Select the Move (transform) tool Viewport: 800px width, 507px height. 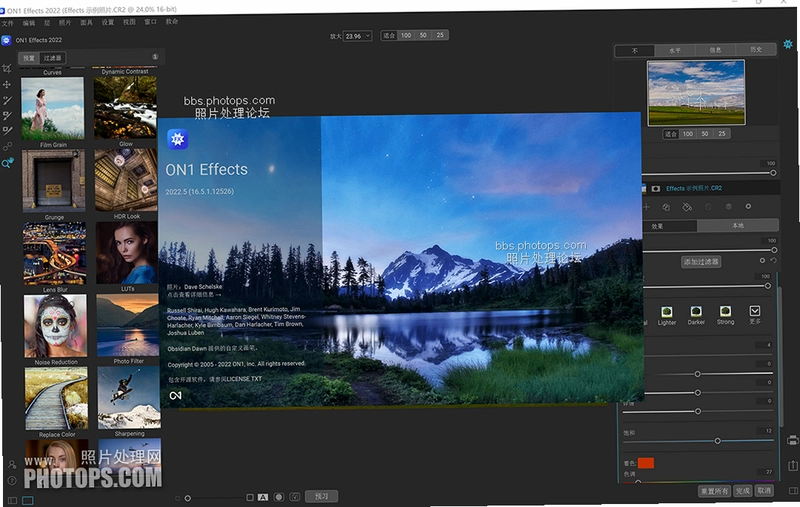[7, 84]
